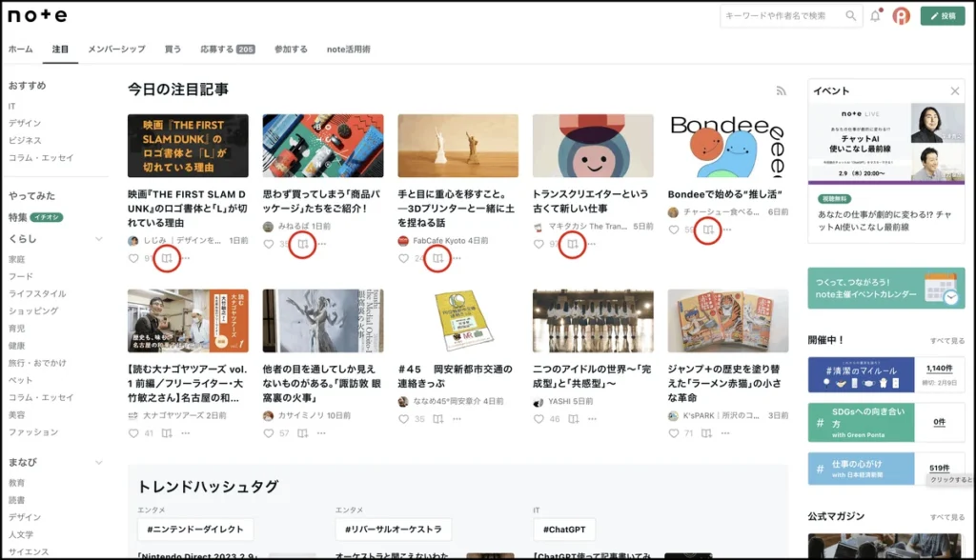976x560 pixels.
Task: Like the Bondee 推し活 article
Action: pos(674,230)
